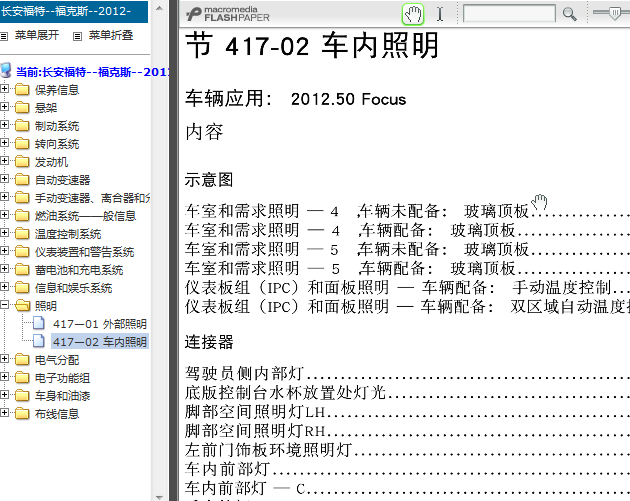Click the 温度控制系统 folder icon
This screenshot has width=630, height=501.
click(x=22, y=233)
